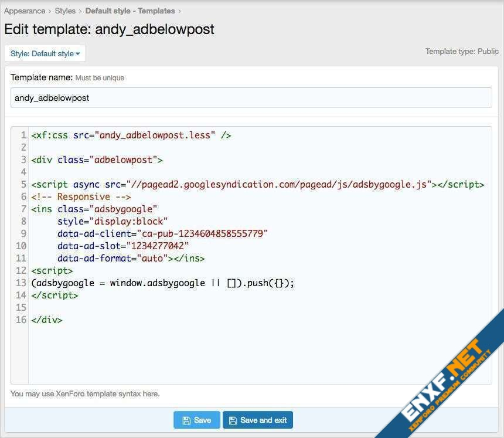Viewport: 504px width, 438px height.
Task: Click line number 1 in the gutter
Action: pos(23,135)
